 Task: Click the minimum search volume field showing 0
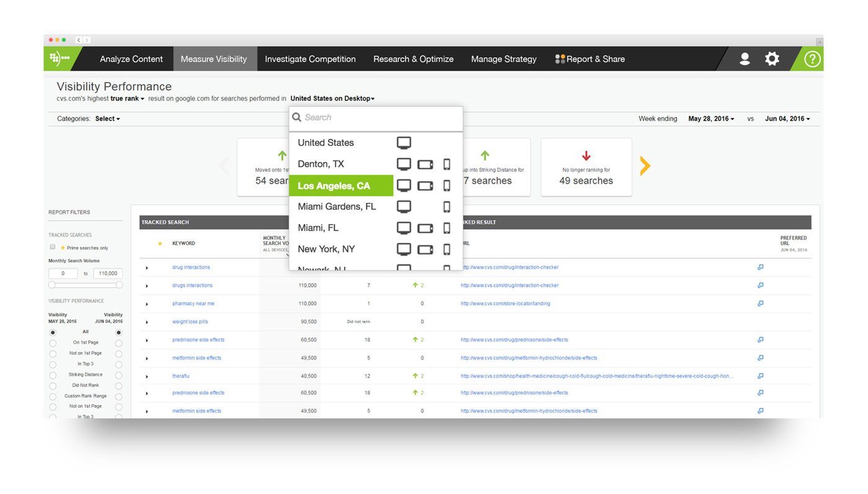(63, 273)
